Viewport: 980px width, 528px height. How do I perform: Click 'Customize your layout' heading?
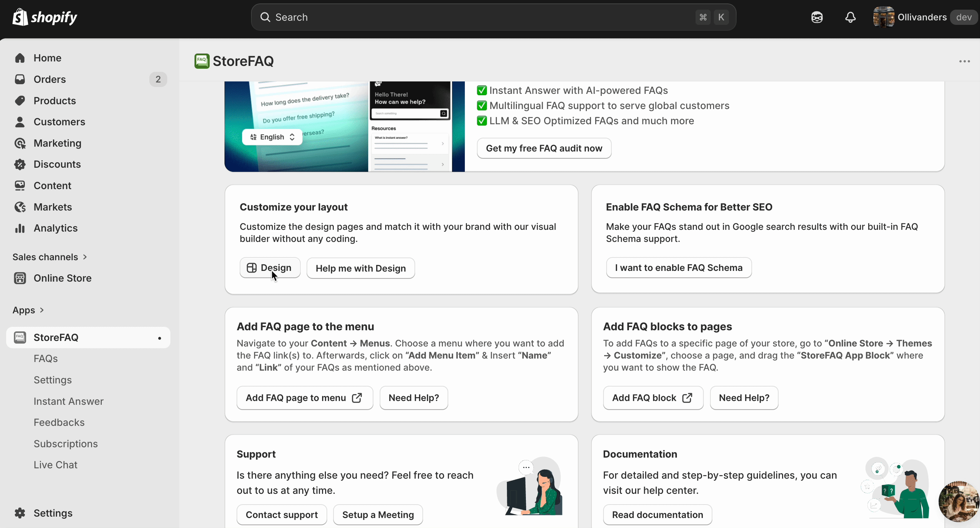294,207
